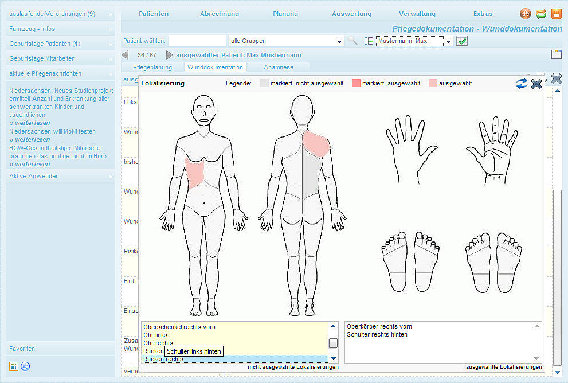
Task: Confirm patient selection with green checkmark button
Action: (x=462, y=41)
